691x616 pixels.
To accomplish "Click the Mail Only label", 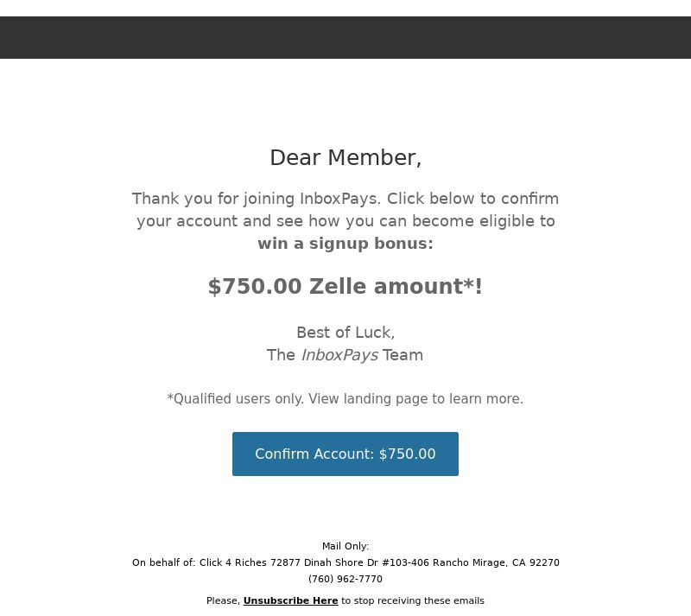I will (345, 546).
